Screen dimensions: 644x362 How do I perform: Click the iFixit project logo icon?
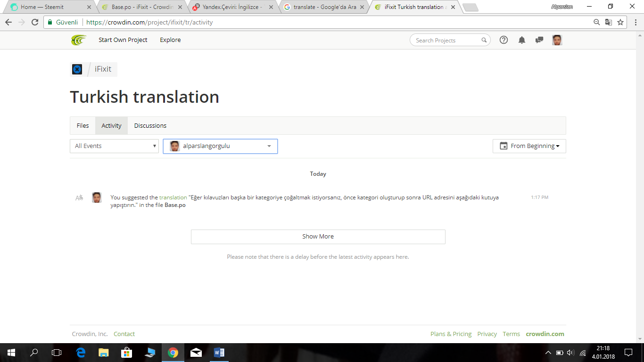(x=77, y=69)
